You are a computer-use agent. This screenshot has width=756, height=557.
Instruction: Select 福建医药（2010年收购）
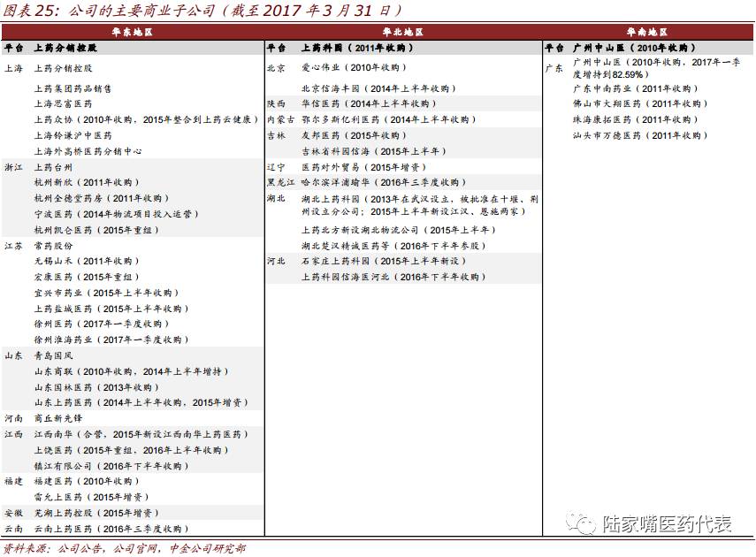point(87,481)
